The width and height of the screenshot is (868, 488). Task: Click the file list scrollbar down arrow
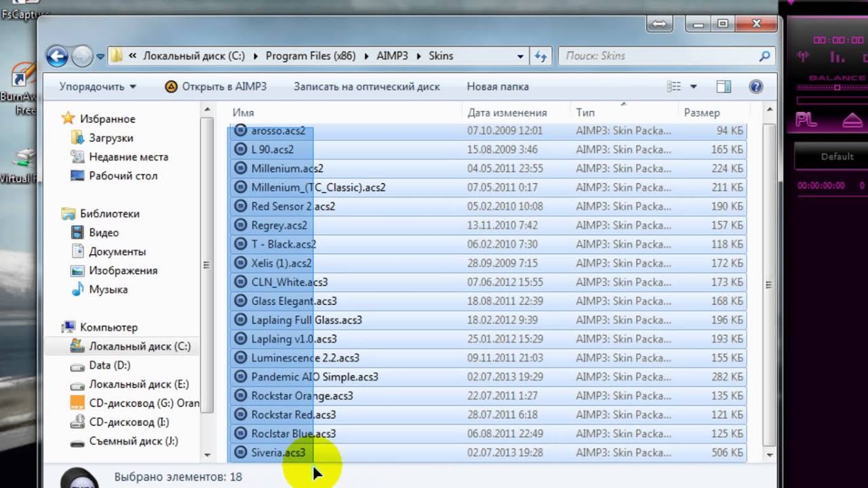770,455
